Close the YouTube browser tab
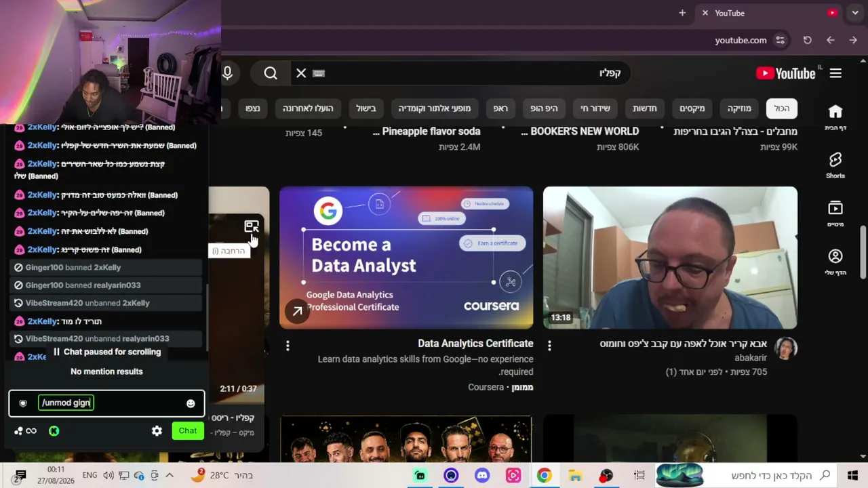 (705, 13)
